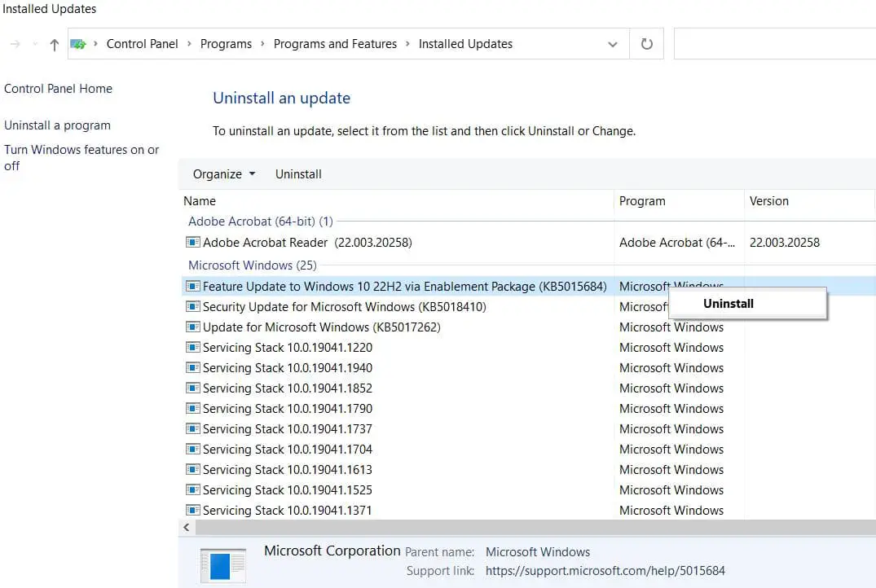The height and width of the screenshot is (588, 876).
Task: Select Servicing Stack 10.0.19041.1940 text
Action: (x=287, y=368)
